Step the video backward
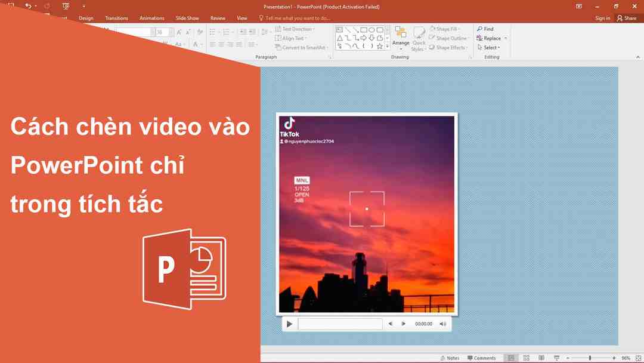644x363 pixels. click(x=390, y=324)
